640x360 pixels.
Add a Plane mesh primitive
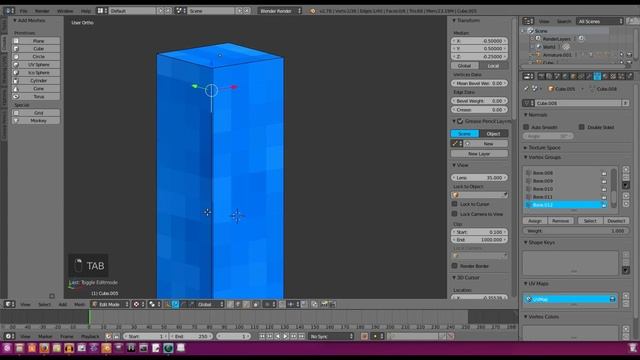(36, 41)
